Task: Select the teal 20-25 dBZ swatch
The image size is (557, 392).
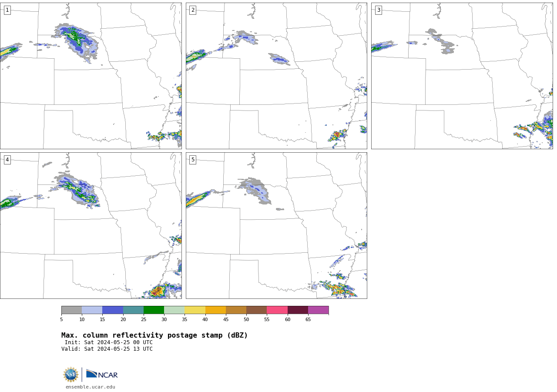Action: click(x=133, y=310)
